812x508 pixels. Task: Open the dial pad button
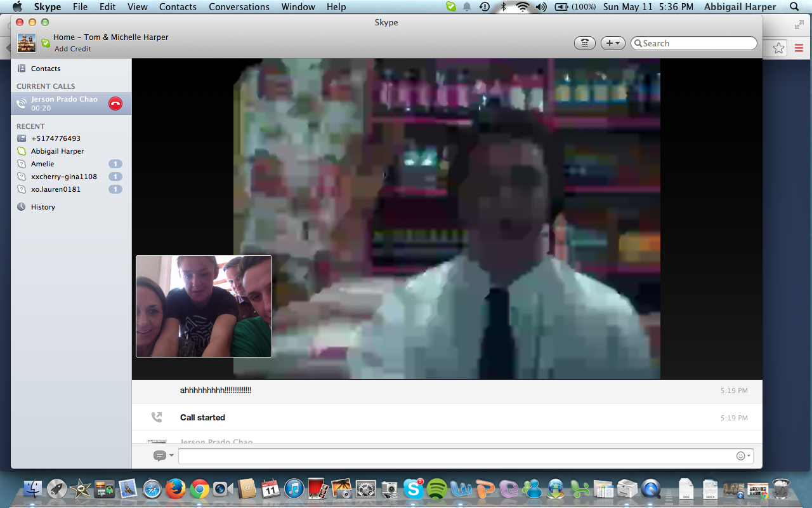(585, 43)
